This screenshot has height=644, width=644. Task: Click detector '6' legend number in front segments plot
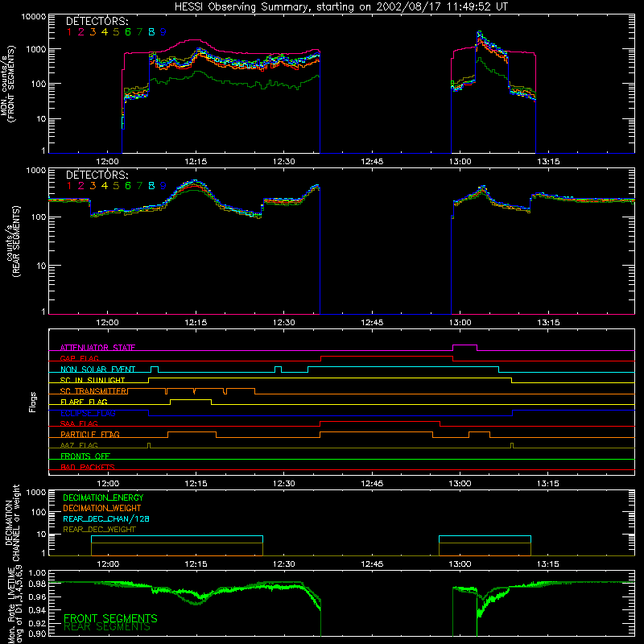tap(128, 32)
